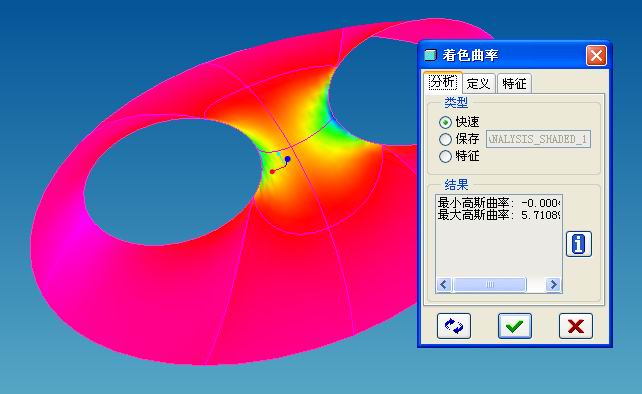Click the repeat analysis arrows button
The image size is (642, 394).
(x=454, y=326)
